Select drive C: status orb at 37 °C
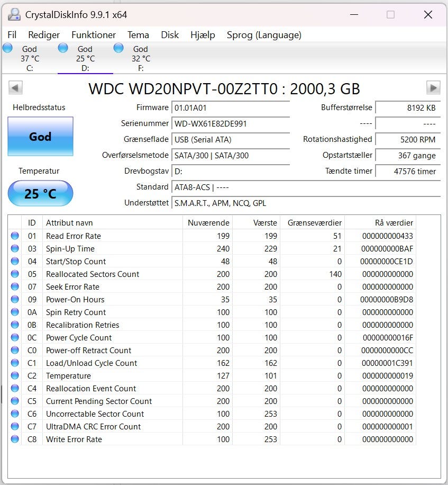Screen dimensions: 448x485 (x=7, y=48)
